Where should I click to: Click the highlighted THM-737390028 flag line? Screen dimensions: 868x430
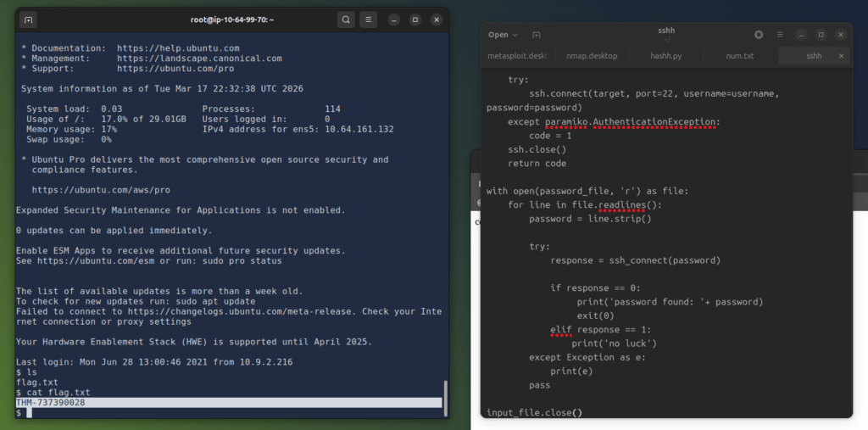click(x=229, y=402)
